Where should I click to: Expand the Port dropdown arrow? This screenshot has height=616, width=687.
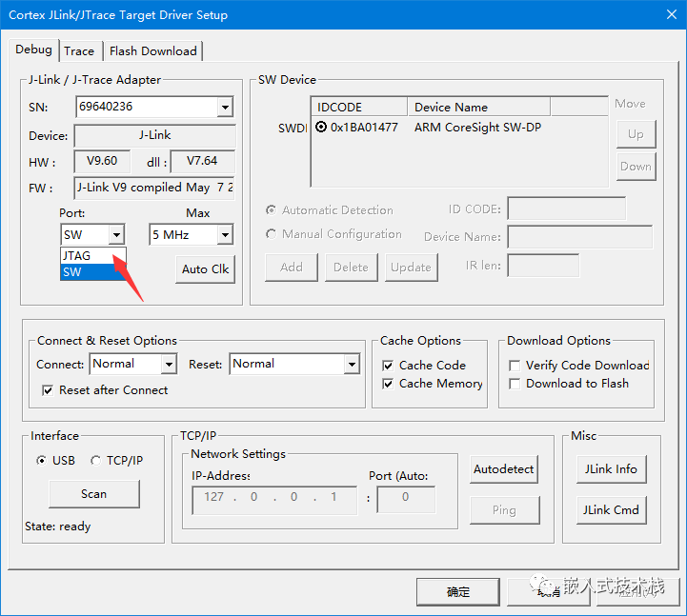pyautogui.click(x=116, y=234)
